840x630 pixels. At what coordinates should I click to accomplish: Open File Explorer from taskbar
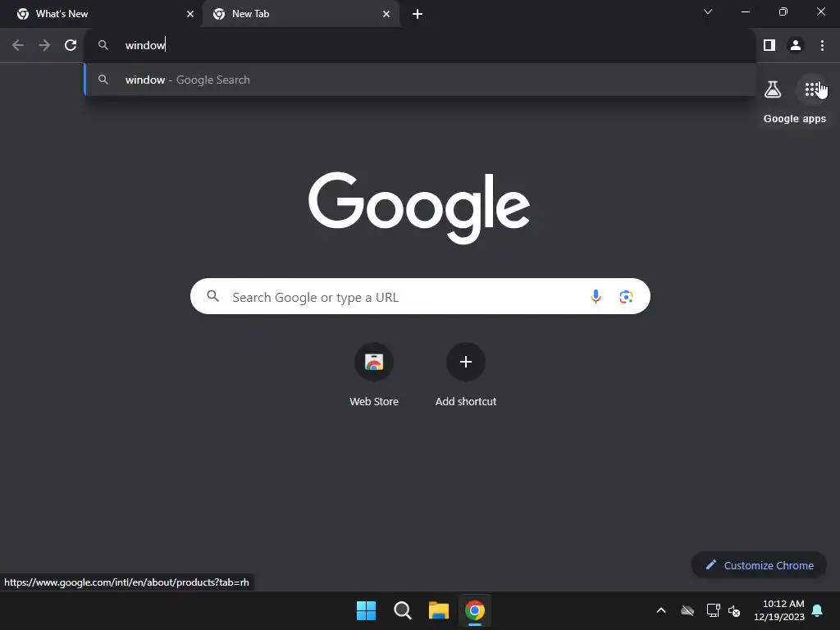coord(438,610)
